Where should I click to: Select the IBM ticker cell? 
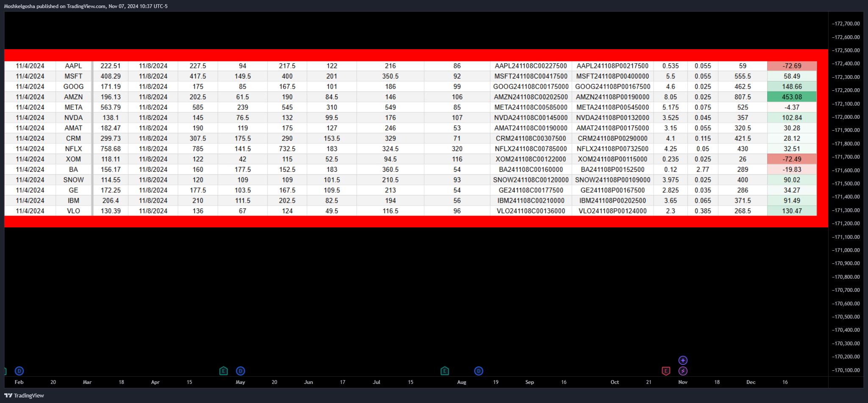(73, 201)
